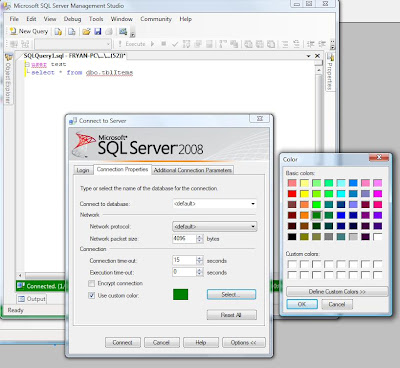This screenshot has height=368, width=400.
Task: Click the New Query toolbar button
Action: [29, 31]
